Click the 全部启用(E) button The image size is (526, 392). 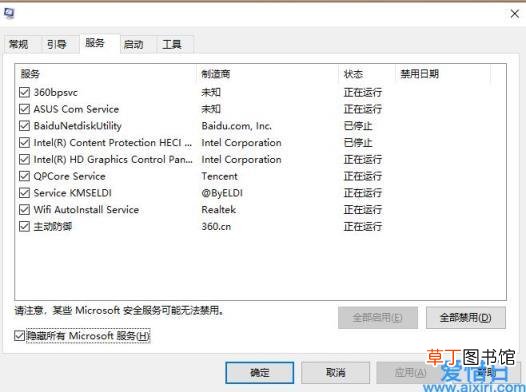(378, 317)
